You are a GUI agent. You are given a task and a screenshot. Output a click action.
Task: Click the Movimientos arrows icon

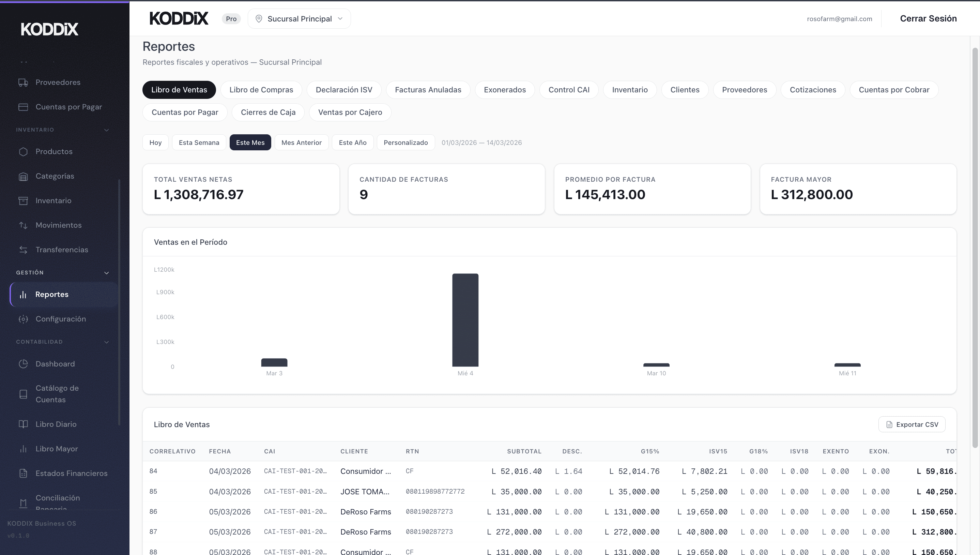23,225
